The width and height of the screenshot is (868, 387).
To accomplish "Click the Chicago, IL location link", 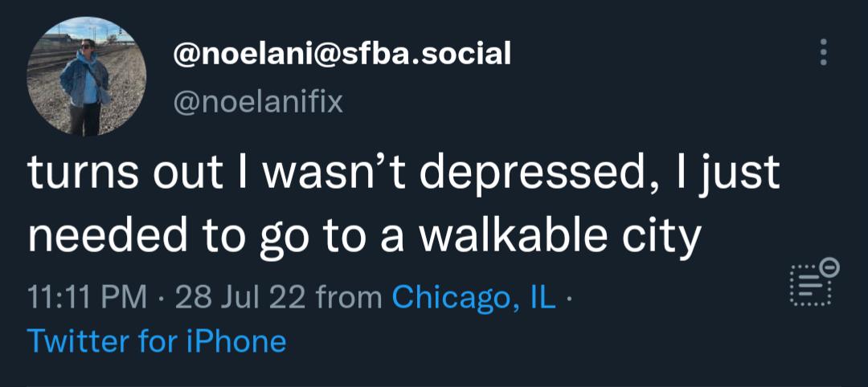I will coord(474,298).
